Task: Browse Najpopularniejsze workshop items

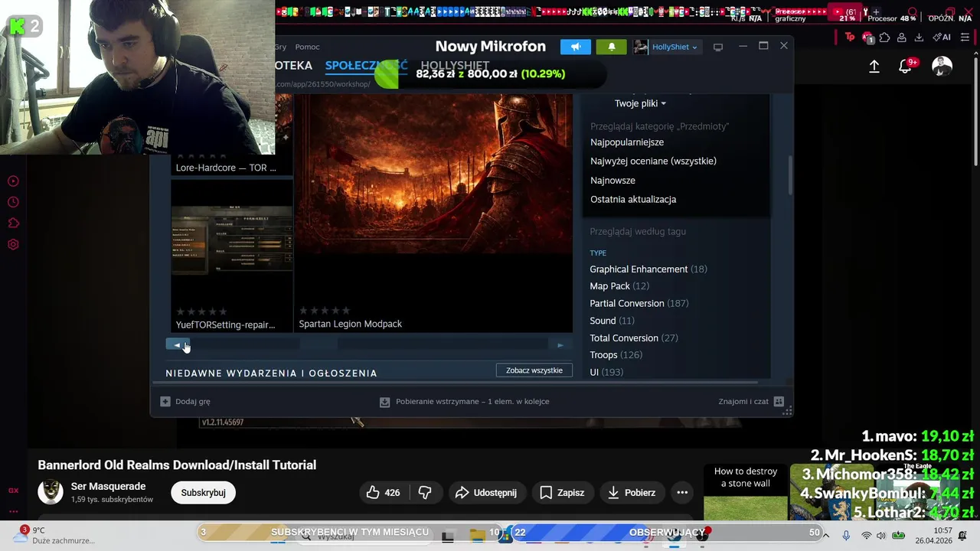Action: tap(627, 142)
